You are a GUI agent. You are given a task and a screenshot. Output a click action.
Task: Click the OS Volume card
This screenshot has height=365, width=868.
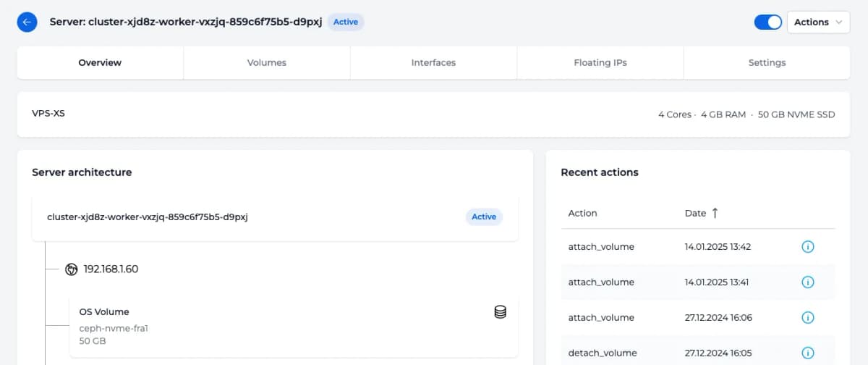(x=293, y=326)
